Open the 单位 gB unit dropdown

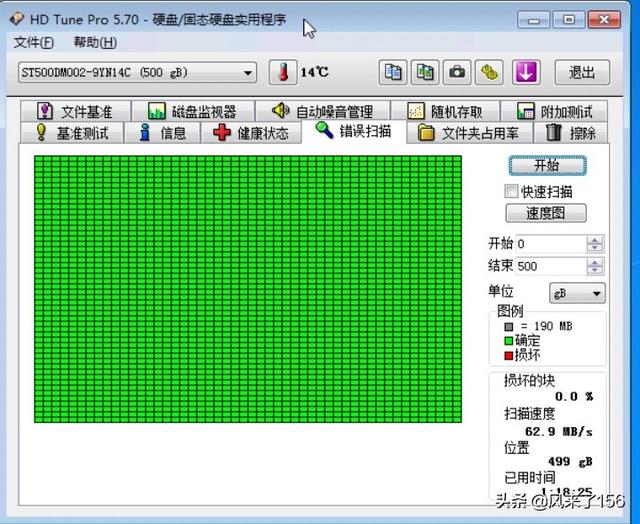(x=577, y=293)
